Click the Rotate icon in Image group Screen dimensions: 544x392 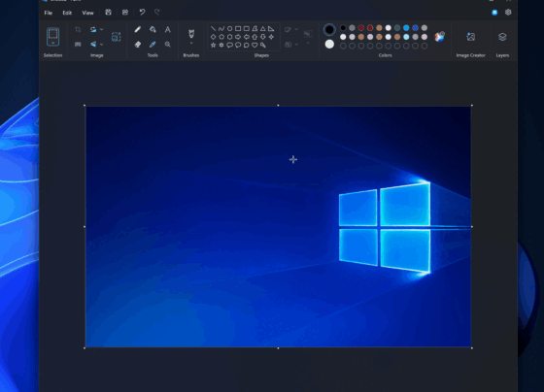[93, 29]
